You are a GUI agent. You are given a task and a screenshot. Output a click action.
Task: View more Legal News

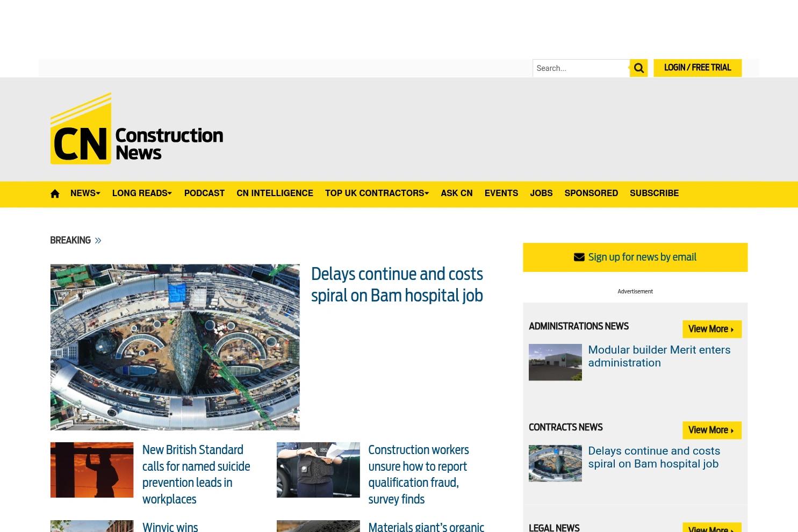tap(711, 528)
